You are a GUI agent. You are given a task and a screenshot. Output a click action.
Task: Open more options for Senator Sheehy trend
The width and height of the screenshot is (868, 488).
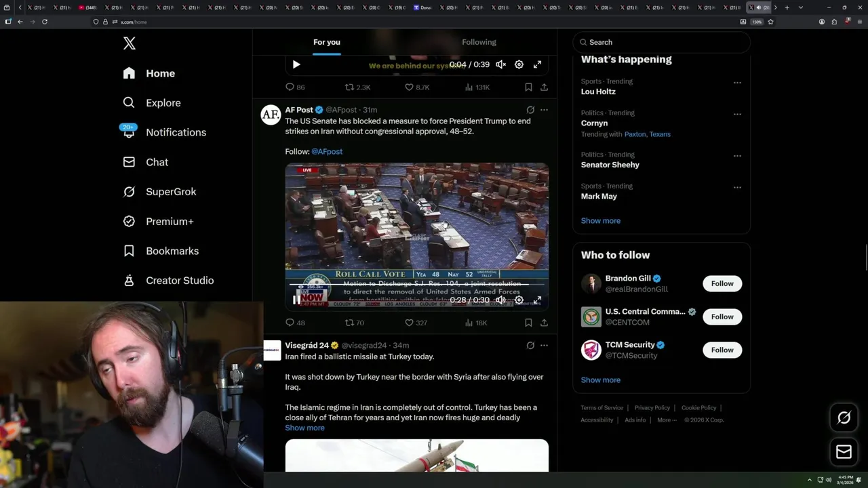pyautogui.click(x=737, y=156)
